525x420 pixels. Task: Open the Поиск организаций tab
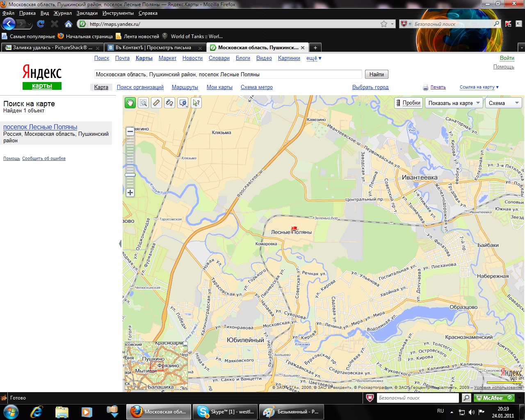pyautogui.click(x=140, y=87)
